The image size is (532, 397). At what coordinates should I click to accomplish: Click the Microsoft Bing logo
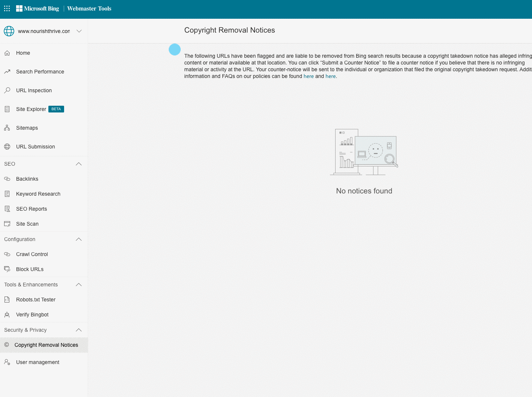[37, 8]
